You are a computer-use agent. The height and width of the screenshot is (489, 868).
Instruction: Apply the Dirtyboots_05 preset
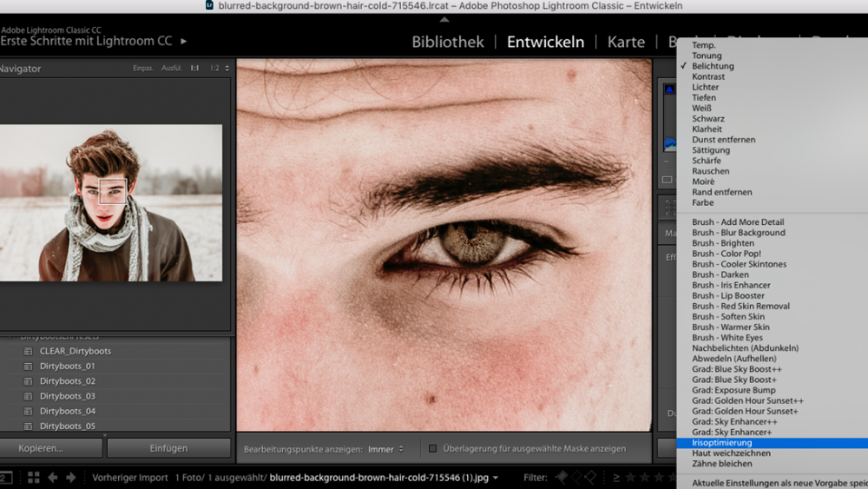(67, 426)
